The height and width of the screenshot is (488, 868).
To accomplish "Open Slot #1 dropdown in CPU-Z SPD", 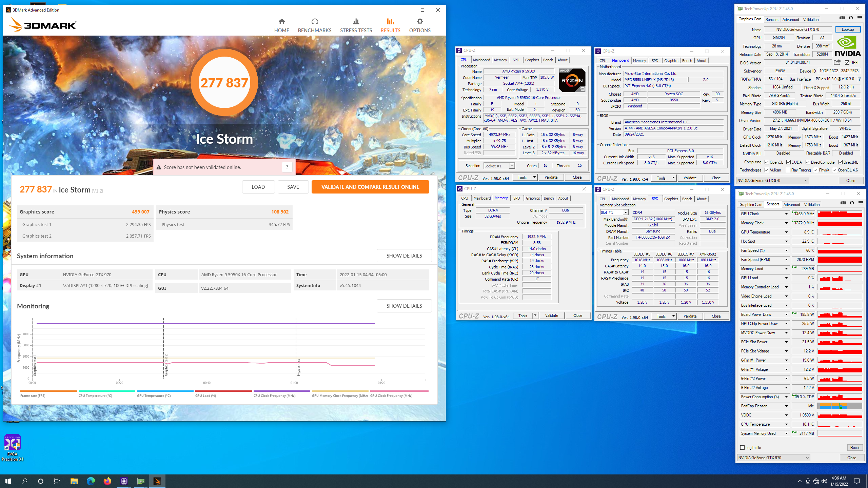I will 614,212.
